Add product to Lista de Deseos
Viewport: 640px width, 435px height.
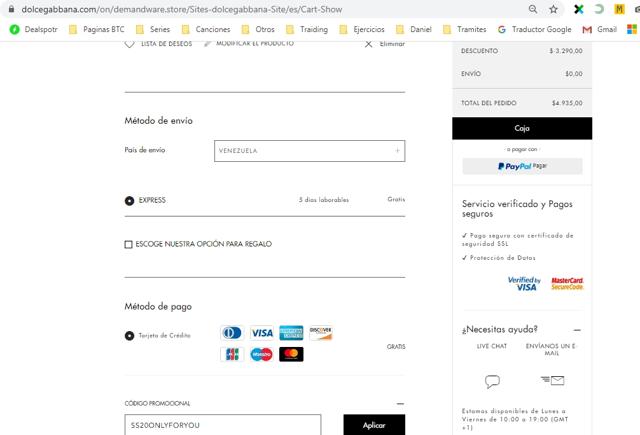pyautogui.click(x=158, y=44)
